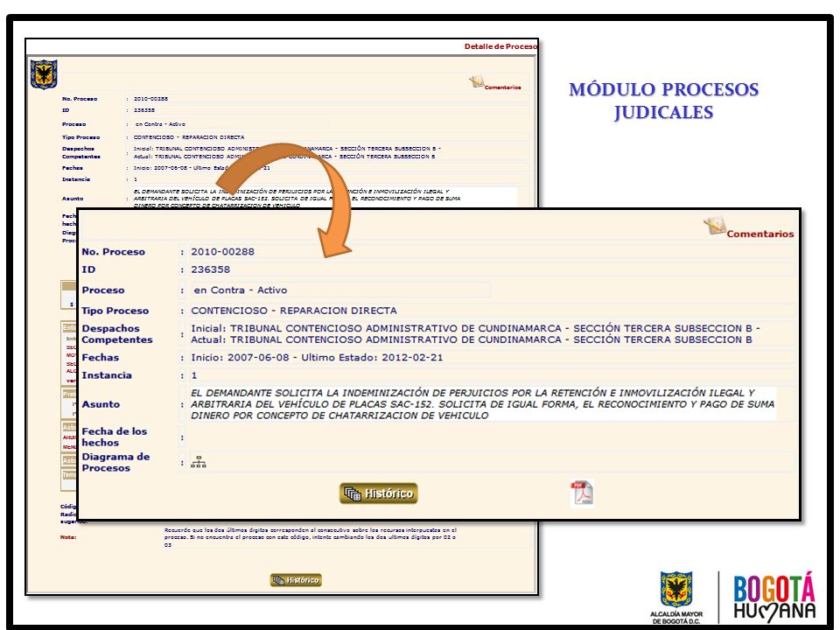The image size is (840, 630).
Task: Open the Diagrama de Procesos hierarchy icon
Action: click(199, 462)
